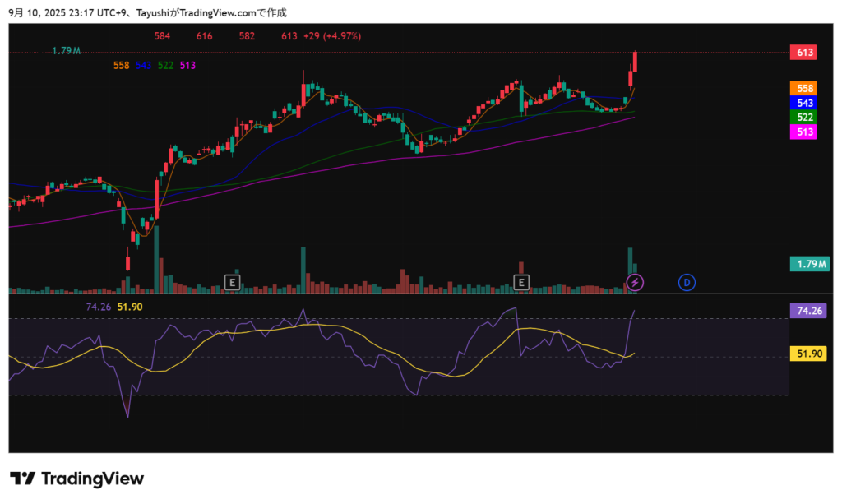This screenshot has width=842, height=504.
Task: Select the blue 543 axis label
Action: (805, 103)
